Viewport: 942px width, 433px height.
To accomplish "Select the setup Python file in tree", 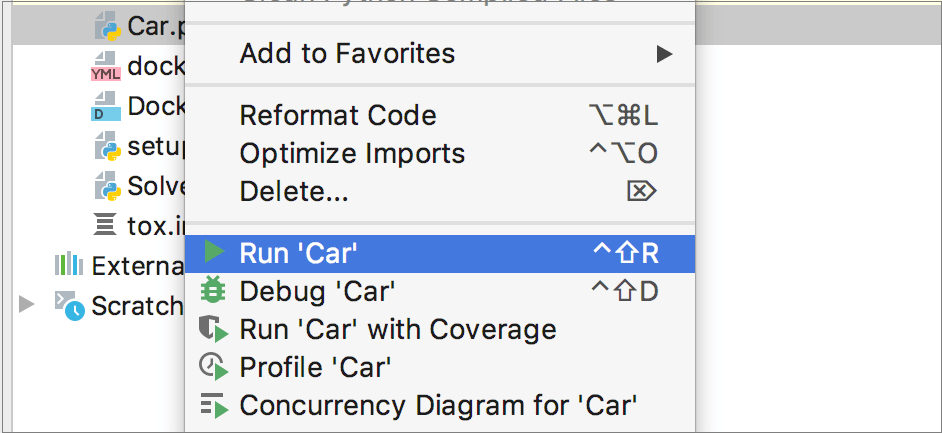I will coord(155,146).
